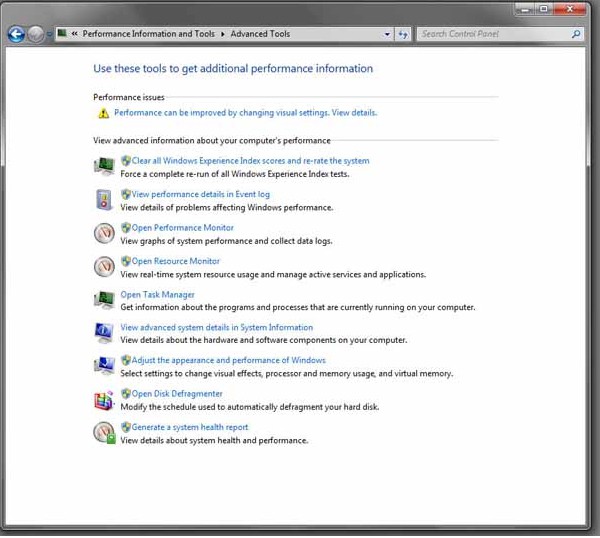Screen dimensions: 600x538
Task: Click the Performance Monitor gauge icon
Action: [104, 233]
